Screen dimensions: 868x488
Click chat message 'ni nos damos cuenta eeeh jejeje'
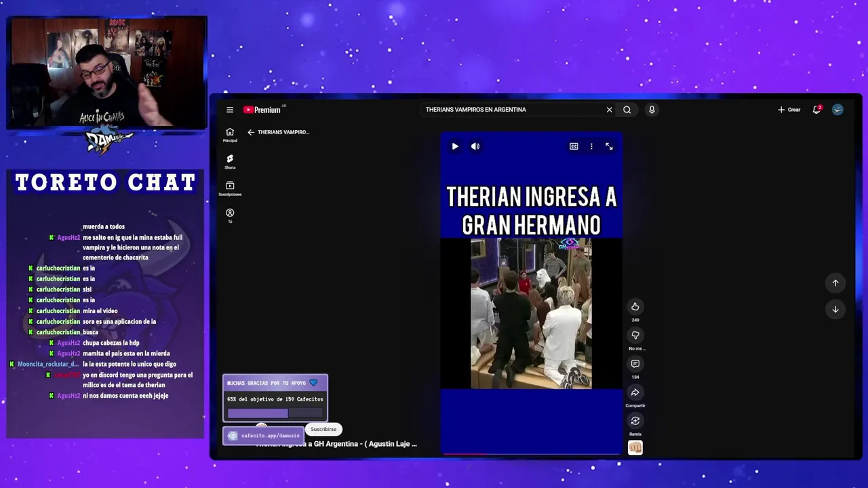(125, 396)
